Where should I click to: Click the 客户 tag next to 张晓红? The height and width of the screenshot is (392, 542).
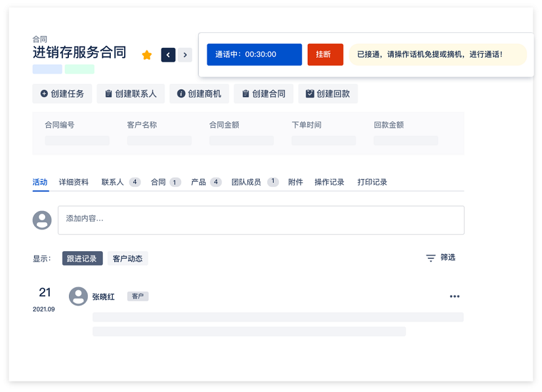(x=138, y=296)
